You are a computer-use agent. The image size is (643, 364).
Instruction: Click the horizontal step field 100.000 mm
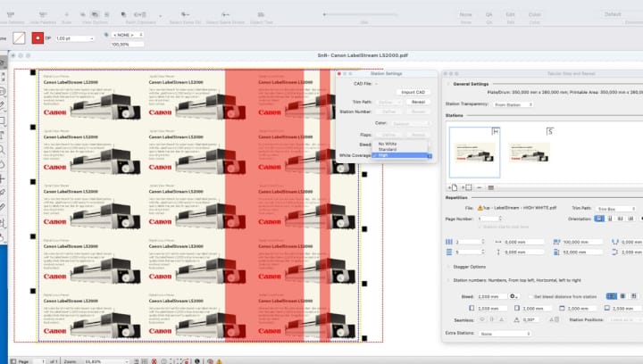pyautogui.click(x=582, y=242)
